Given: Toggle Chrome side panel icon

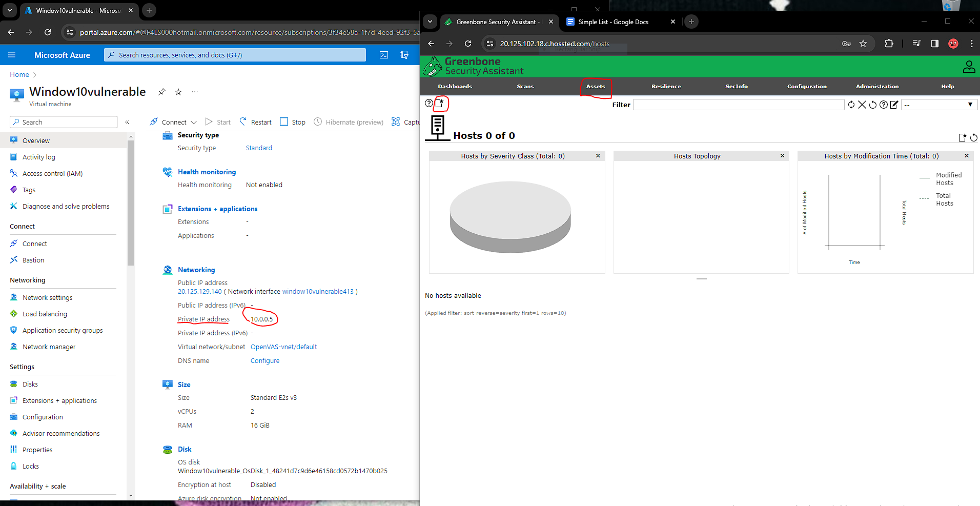Looking at the screenshot, I should click(935, 44).
